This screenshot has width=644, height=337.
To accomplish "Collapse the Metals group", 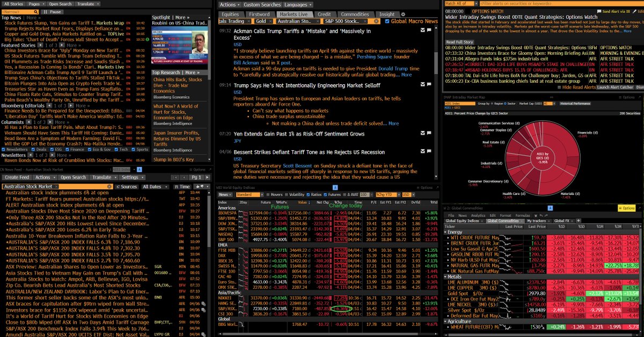I will coord(445,277).
